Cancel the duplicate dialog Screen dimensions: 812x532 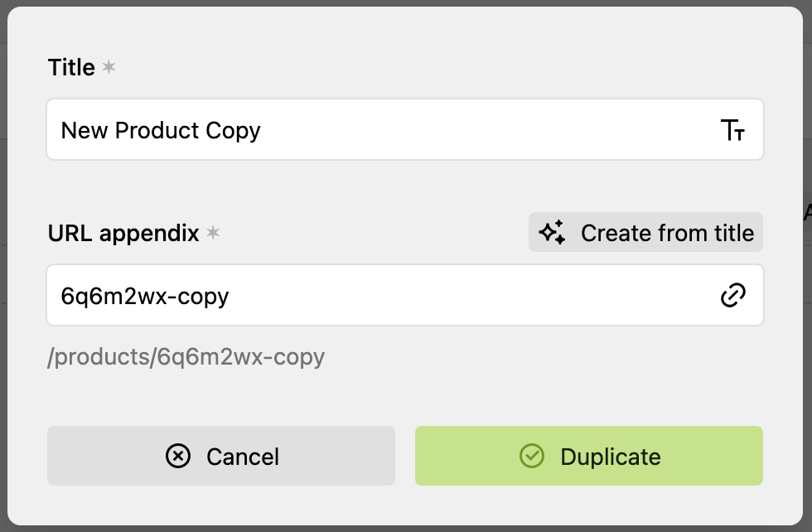220,456
